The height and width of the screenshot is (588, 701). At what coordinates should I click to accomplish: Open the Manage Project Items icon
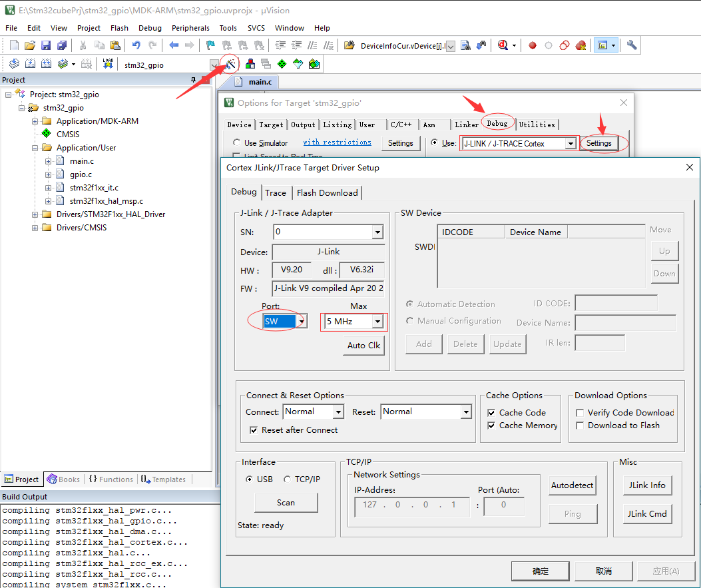point(250,63)
